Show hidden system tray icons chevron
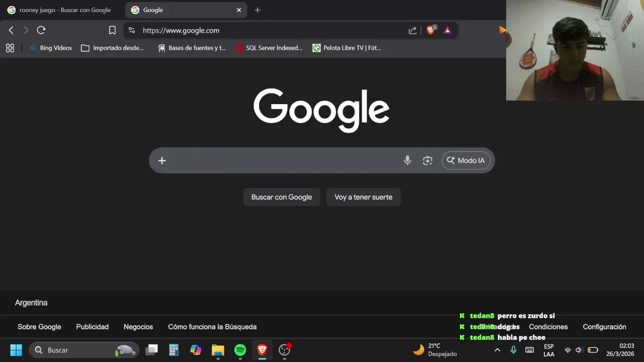 497,350
